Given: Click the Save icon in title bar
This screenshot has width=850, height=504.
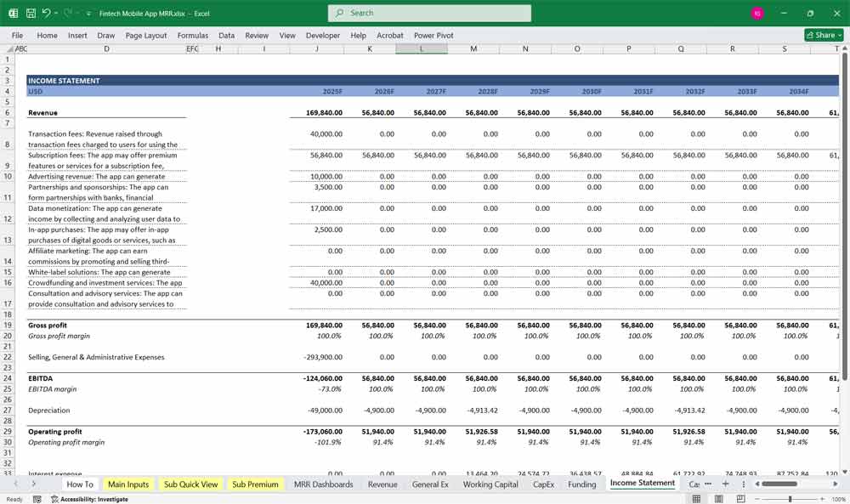Looking at the screenshot, I should point(31,14).
